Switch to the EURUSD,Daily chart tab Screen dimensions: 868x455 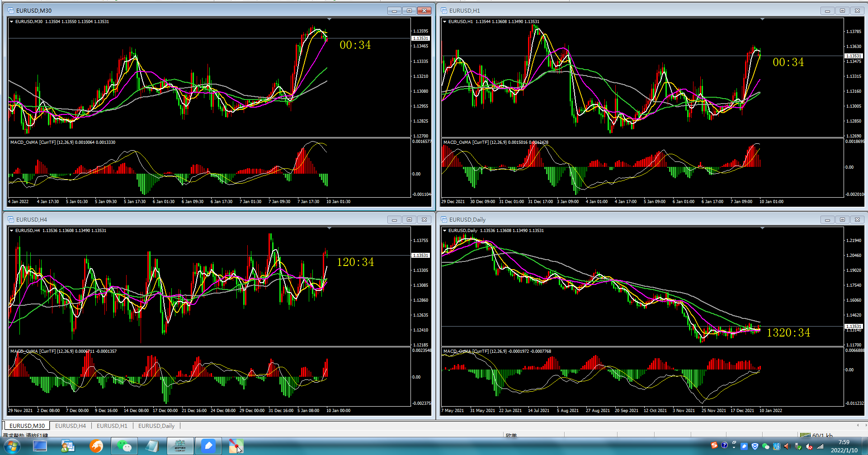pyautogui.click(x=156, y=426)
